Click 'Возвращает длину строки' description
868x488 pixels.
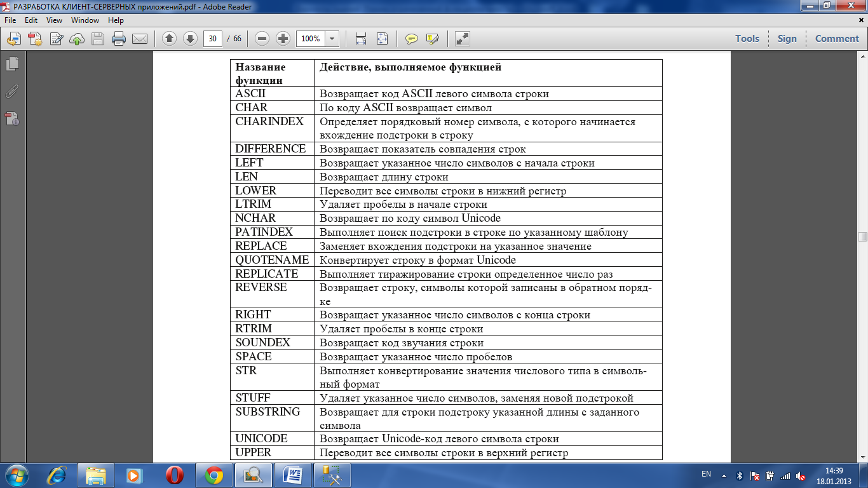click(x=384, y=177)
